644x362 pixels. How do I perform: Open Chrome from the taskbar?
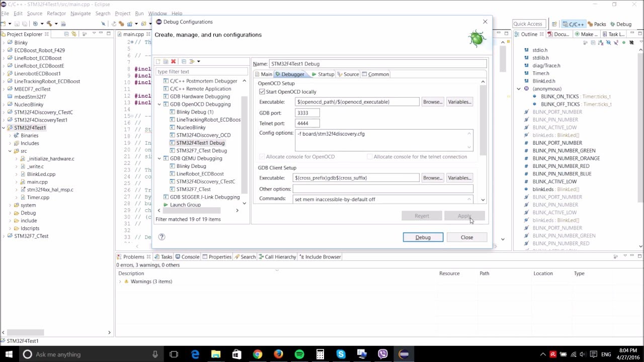[x=257, y=354]
